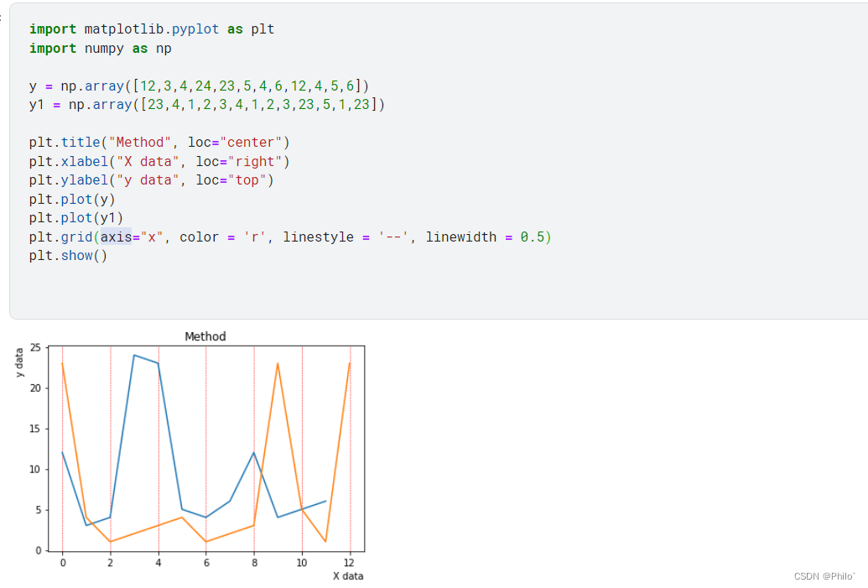Click the 'import numpy as np' code line

pyautogui.click(x=100, y=48)
